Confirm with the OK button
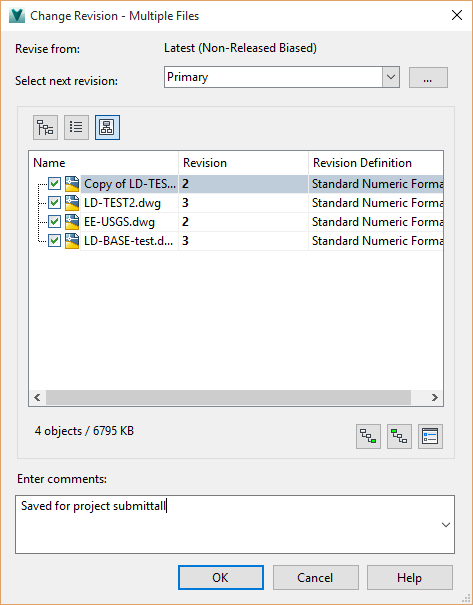 coord(221,578)
